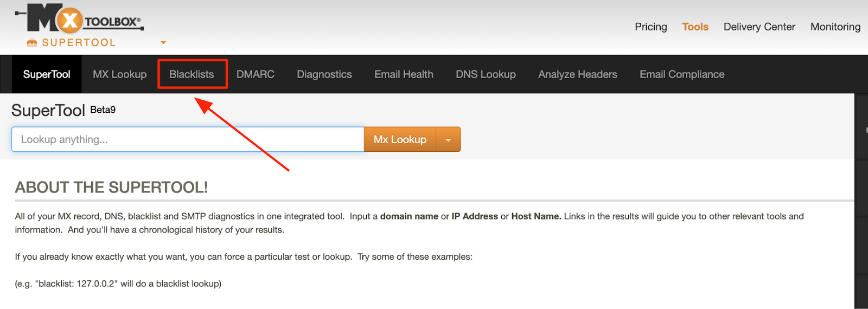The width and height of the screenshot is (868, 309).
Task: Click the Lookup anything input field
Action: coord(188,139)
